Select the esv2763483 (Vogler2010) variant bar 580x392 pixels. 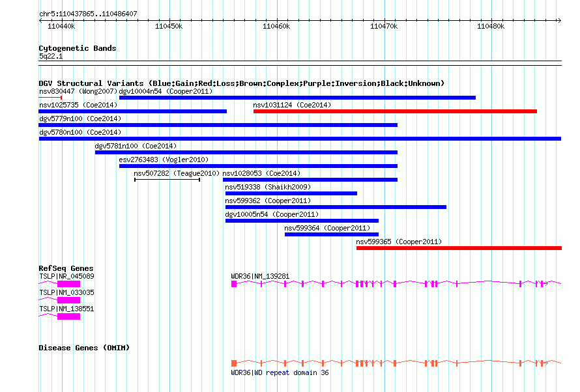coord(258,166)
